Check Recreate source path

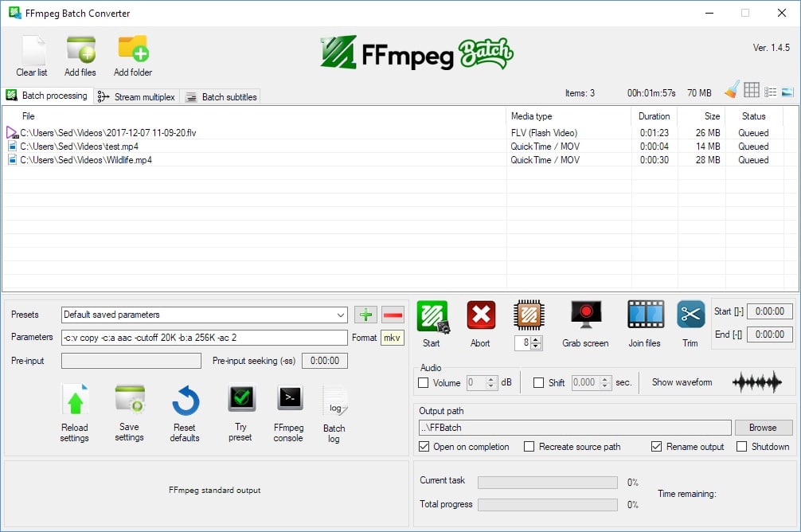tap(529, 447)
